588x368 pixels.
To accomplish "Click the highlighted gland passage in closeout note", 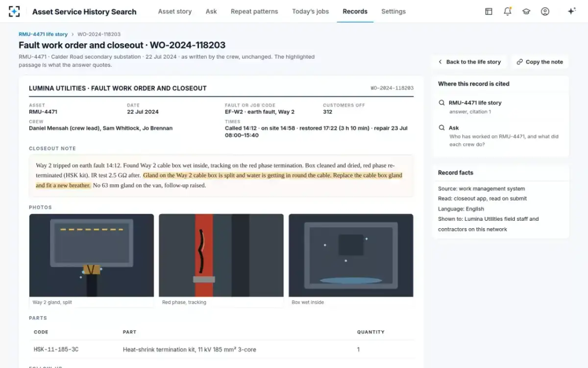I will click(x=219, y=180).
